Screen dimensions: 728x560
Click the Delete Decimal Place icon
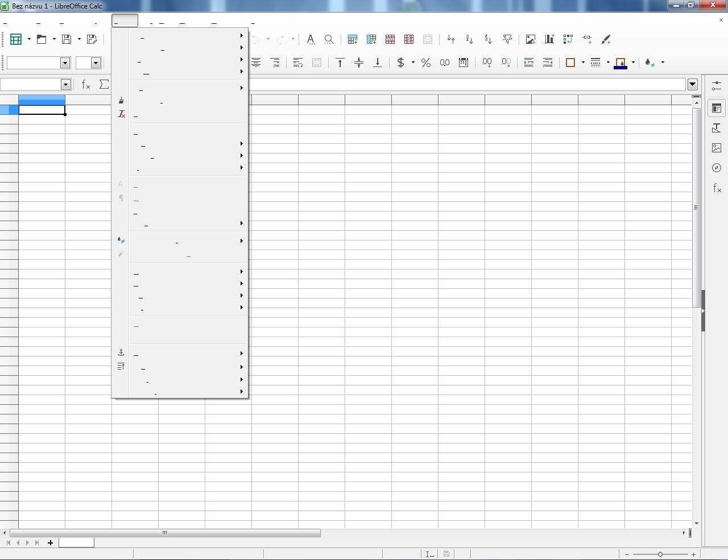tap(506, 63)
